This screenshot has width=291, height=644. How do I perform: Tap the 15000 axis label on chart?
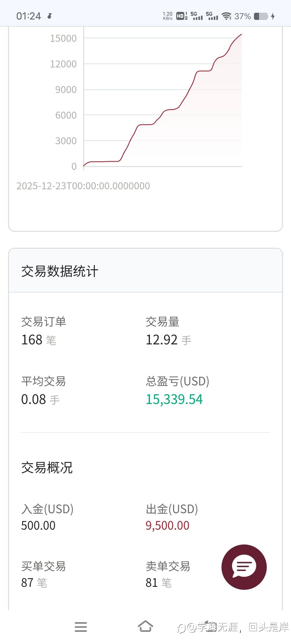point(63,38)
